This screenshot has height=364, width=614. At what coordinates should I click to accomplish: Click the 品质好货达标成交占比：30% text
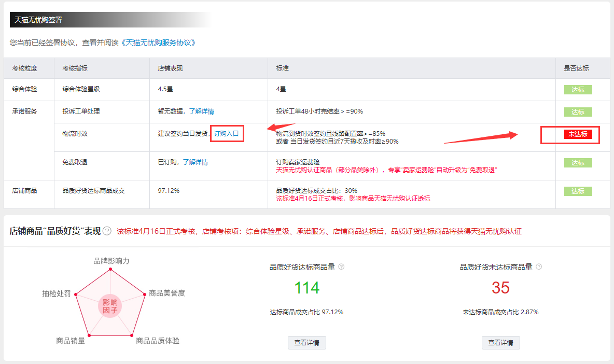317,191
